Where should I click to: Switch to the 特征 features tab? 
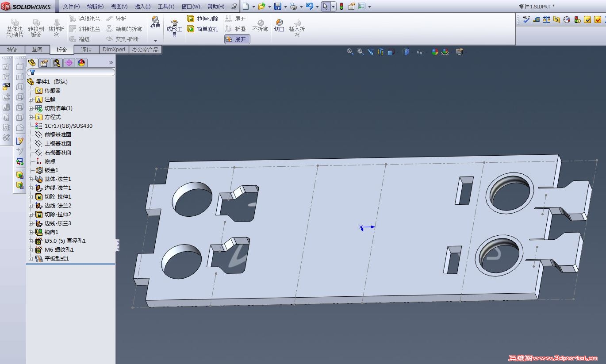click(12, 50)
